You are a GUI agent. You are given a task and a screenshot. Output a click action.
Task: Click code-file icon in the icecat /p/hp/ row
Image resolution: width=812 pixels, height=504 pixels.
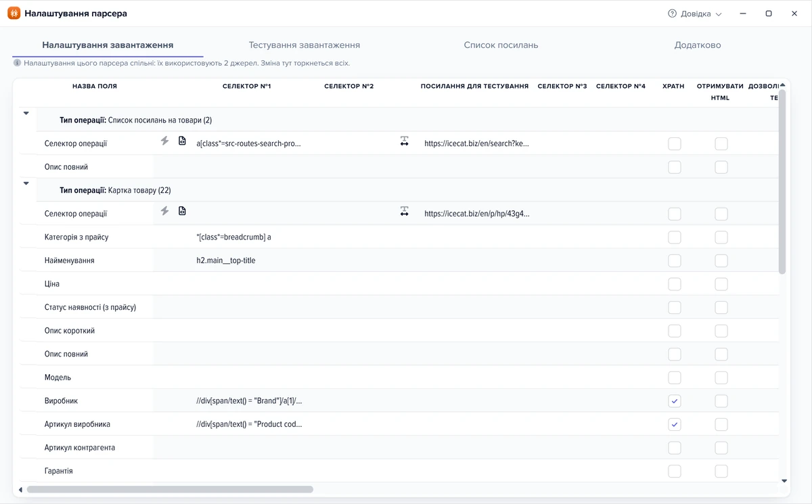[x=182, y=211]
